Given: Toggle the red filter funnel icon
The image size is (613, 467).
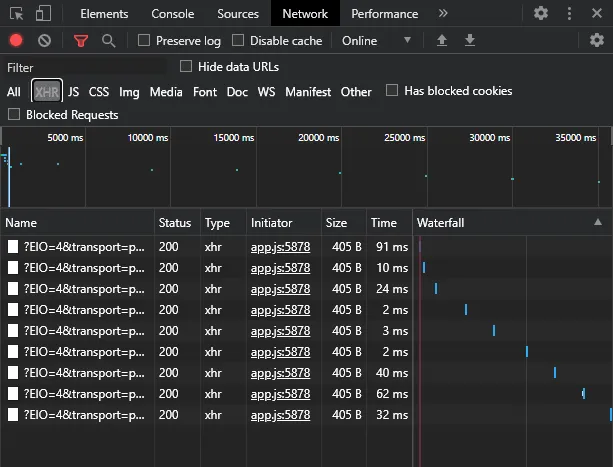Looking at the screenshot, I should (81, 41).
